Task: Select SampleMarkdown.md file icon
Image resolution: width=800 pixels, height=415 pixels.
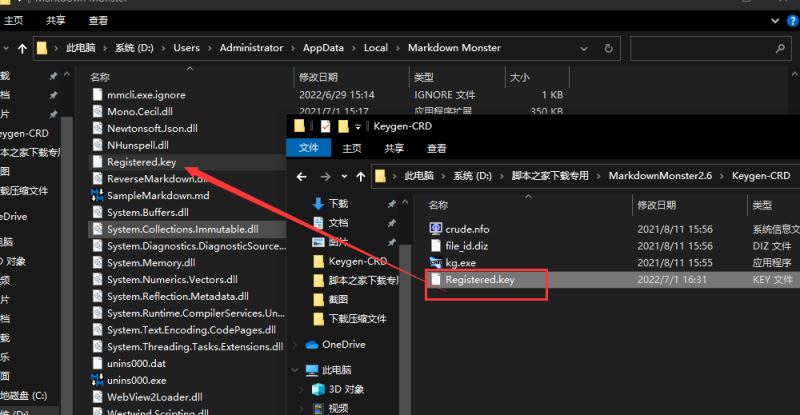Action: point(97,196)
